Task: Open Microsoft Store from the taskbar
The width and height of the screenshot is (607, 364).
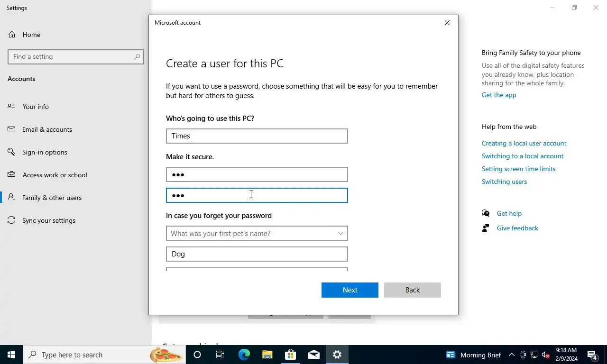Action: tap(290, 355)
